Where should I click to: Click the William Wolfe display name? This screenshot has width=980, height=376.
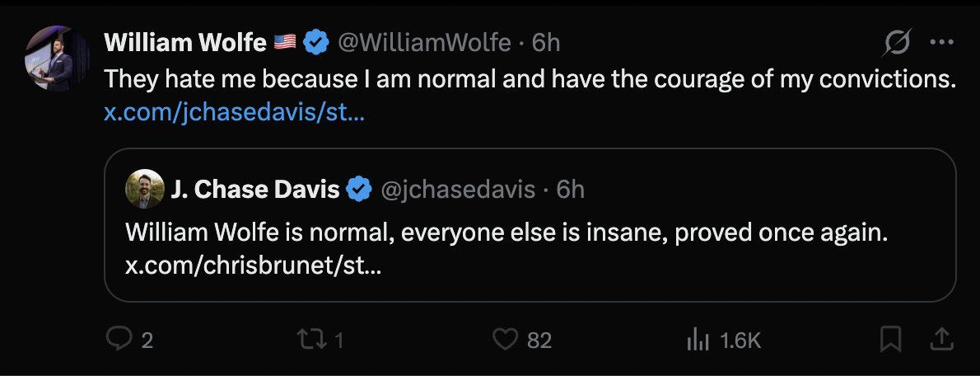pos(185,43)
